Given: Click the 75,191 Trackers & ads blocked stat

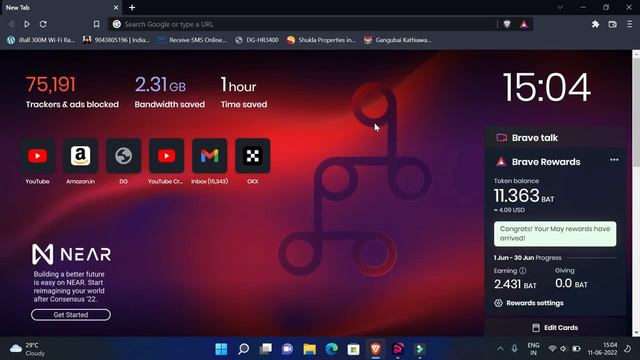Looking at the screenshot, I should pyautogui.click(x=72, y=92).
